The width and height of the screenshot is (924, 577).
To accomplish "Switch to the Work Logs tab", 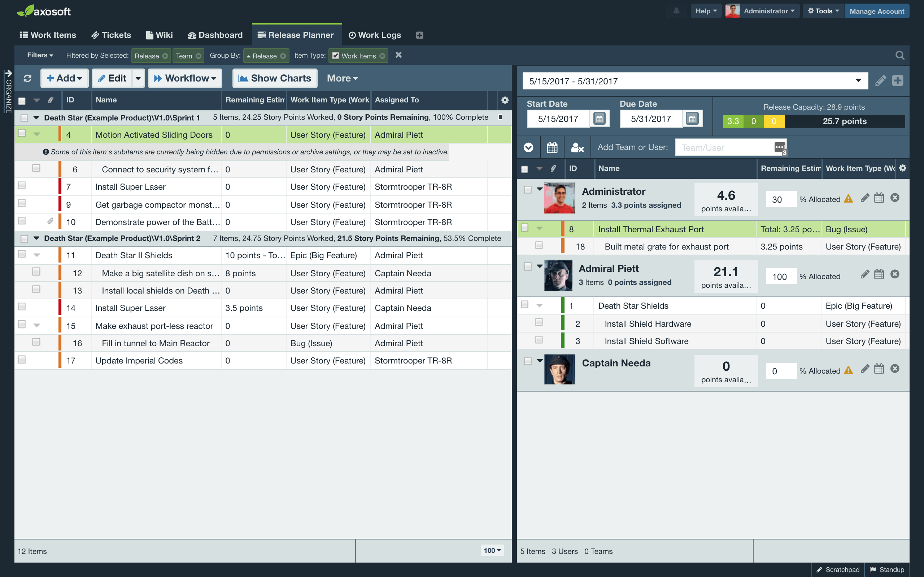I will pos(375,35).
